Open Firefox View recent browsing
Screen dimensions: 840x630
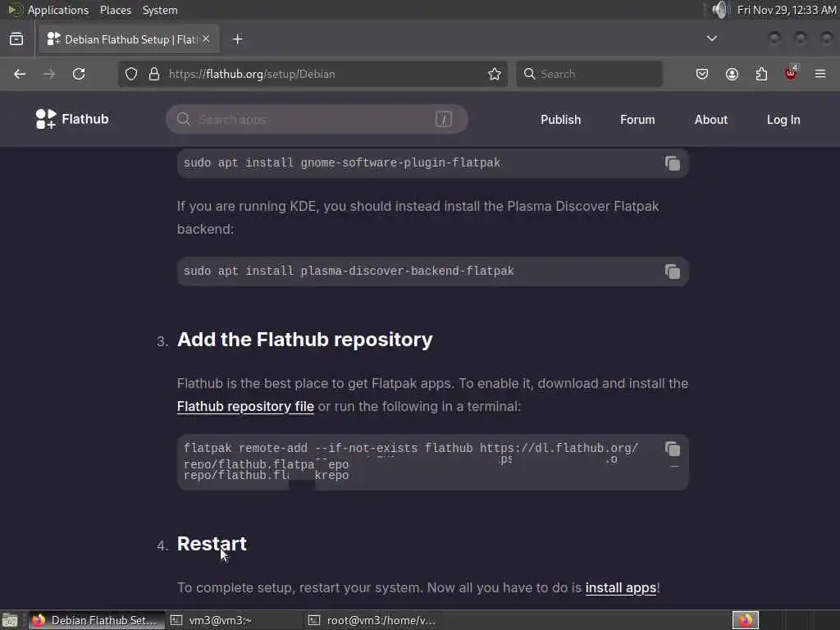pos(16,39)
